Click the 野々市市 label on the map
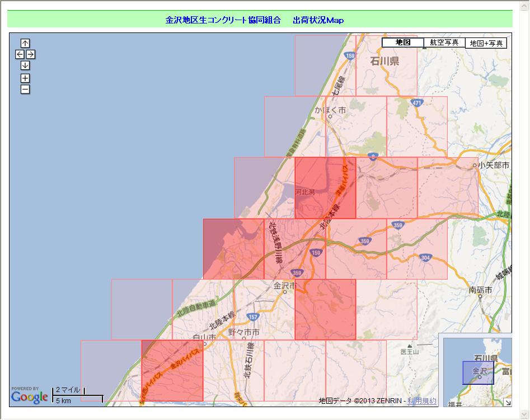The image size is (530, 420). pyautogui.click(x=244, y=332)
